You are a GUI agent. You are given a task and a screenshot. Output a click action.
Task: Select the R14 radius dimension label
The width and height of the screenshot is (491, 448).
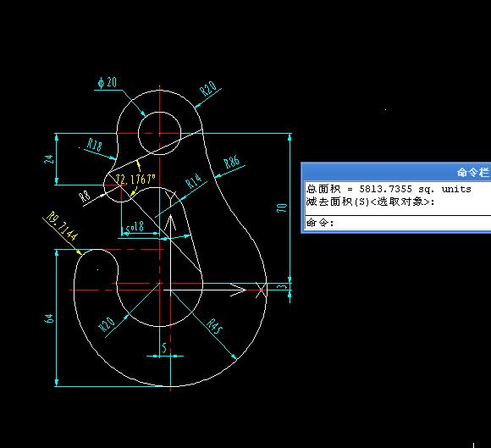[x=193, y=180]
